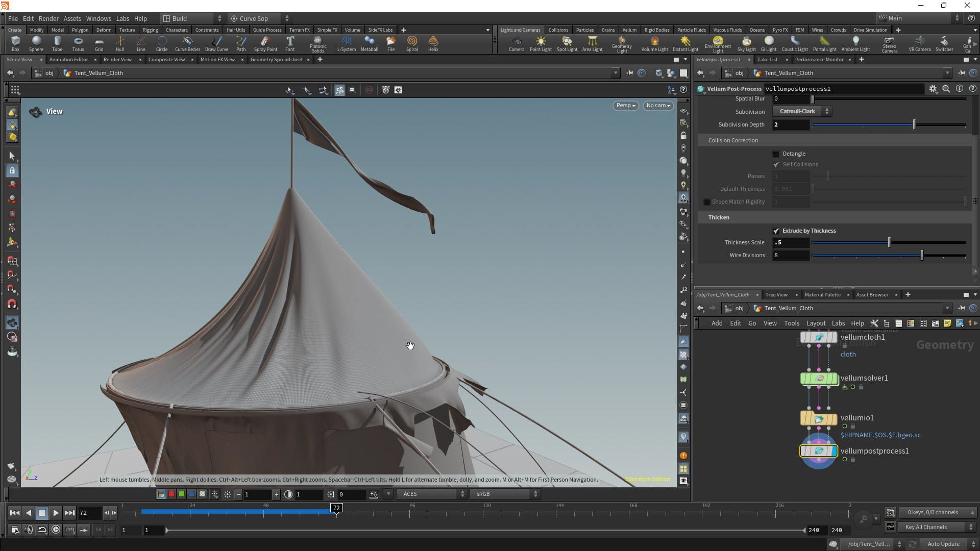The width and height of the screenshot is (980, 551).
Task: Open the No cam selector dropdown
Action: 657,105
